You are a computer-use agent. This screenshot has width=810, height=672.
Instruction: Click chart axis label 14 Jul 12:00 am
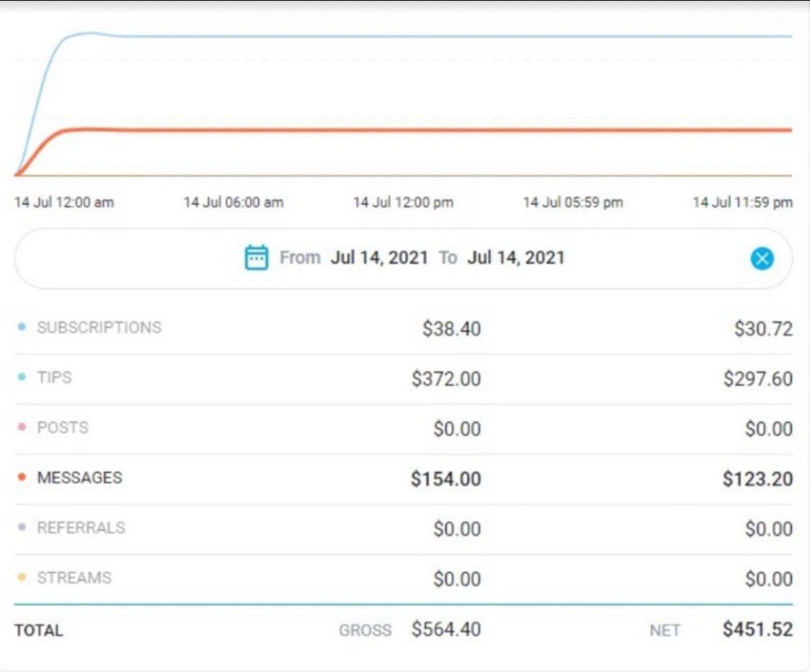click(x=64, y=202)
